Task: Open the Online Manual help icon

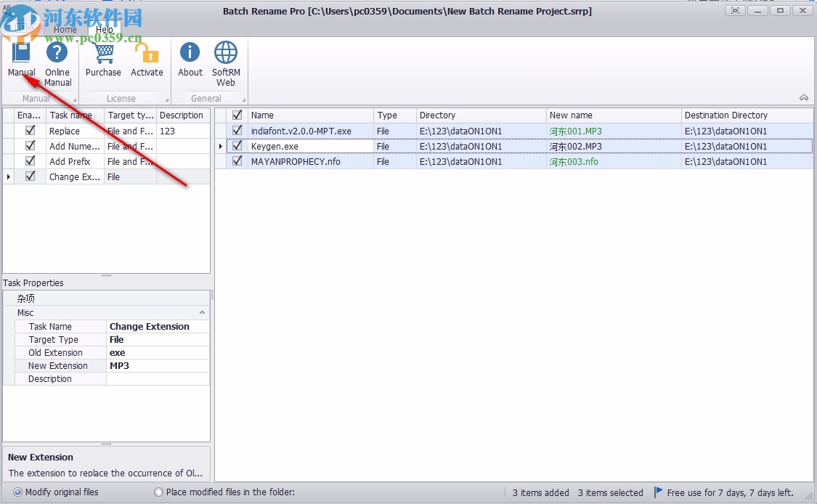Action: tap(57, 54)
